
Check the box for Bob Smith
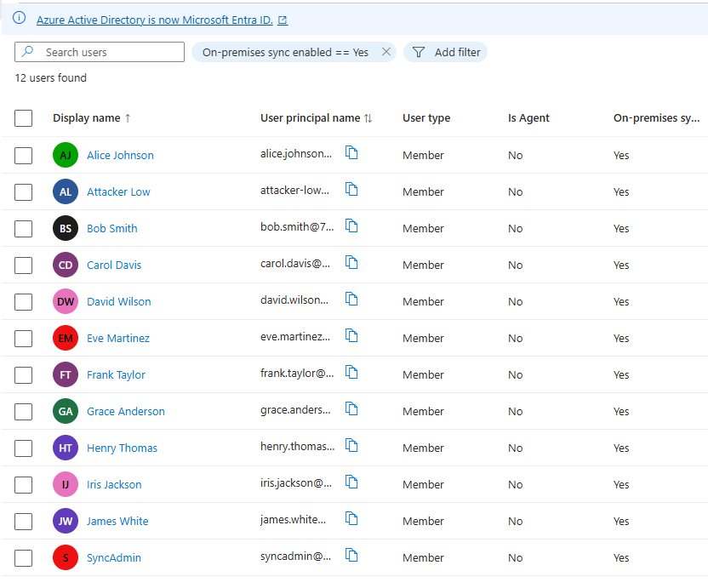[x=24, y=229]
